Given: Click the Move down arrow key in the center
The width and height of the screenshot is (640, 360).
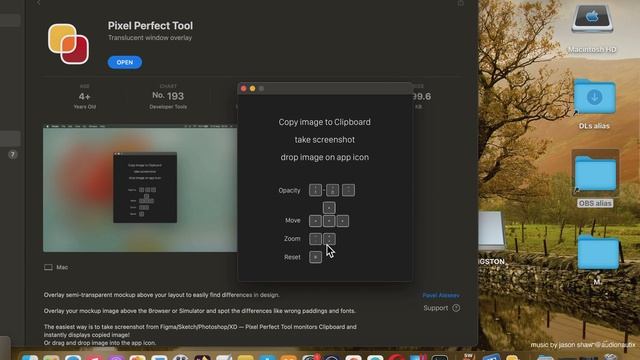Looking at the screenshot, I should 329,221.
